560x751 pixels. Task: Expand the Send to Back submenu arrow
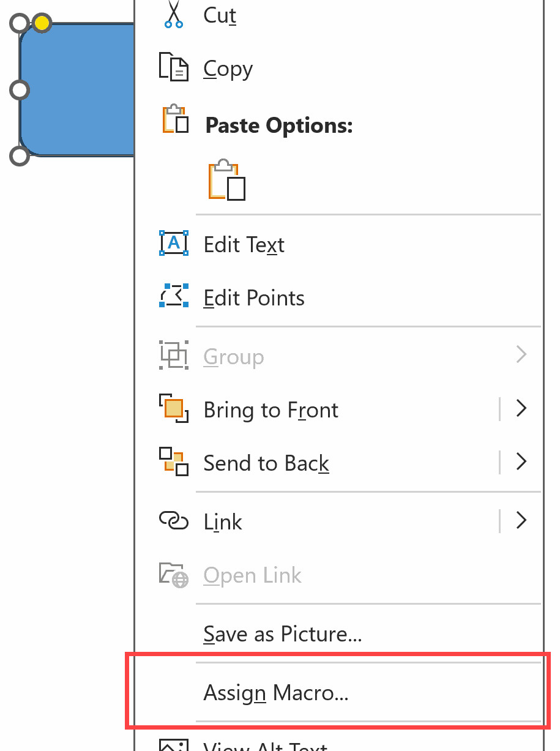[521, 462]
